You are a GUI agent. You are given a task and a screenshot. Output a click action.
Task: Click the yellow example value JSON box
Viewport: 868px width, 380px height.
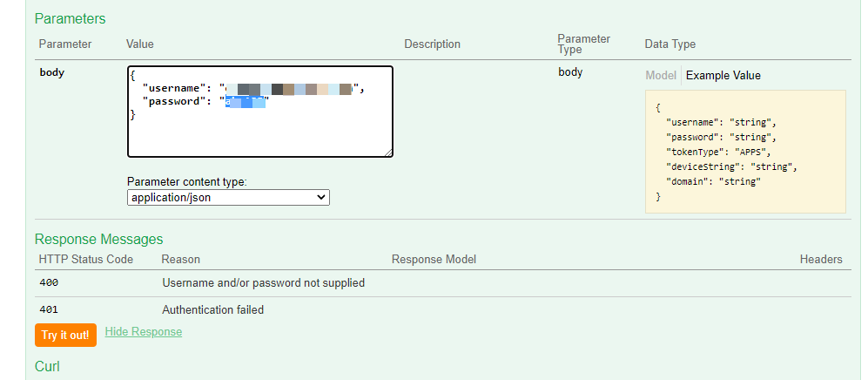click(x=745, y=152)
